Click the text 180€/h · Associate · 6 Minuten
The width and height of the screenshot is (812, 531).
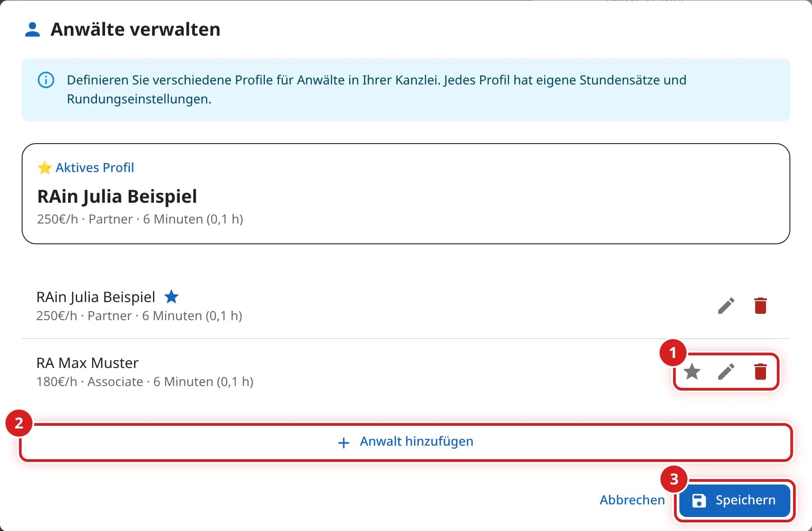tap(145, 382)
